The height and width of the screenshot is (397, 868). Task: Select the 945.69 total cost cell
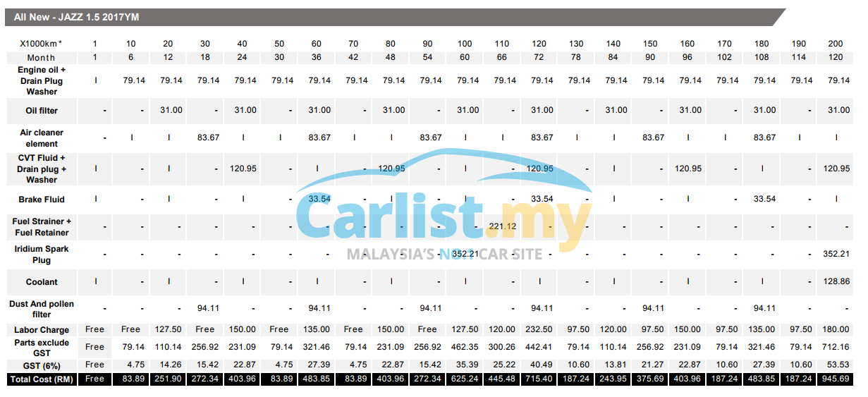[x=835, y=379]
